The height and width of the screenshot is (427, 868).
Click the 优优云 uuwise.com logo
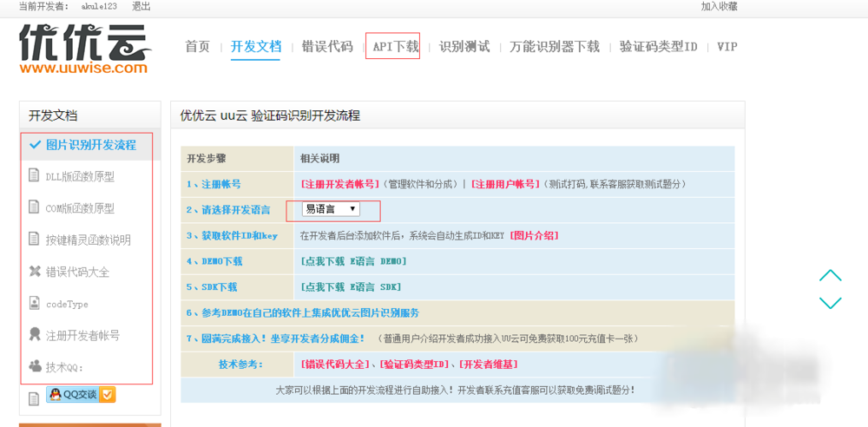pyautogui.click(x=85, y=49)
